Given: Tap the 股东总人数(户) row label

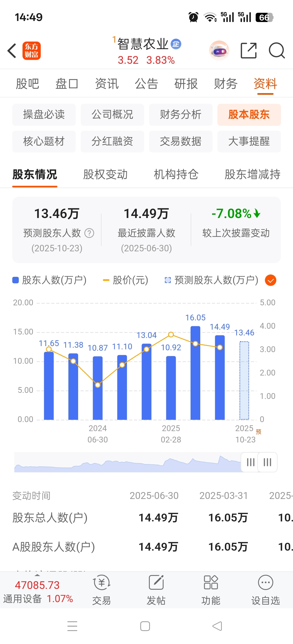Looking at the screenshot, I should [50, 518].
